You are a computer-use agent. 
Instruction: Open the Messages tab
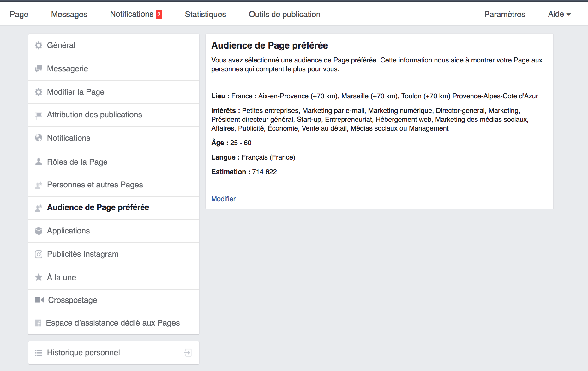coord(69,14)
